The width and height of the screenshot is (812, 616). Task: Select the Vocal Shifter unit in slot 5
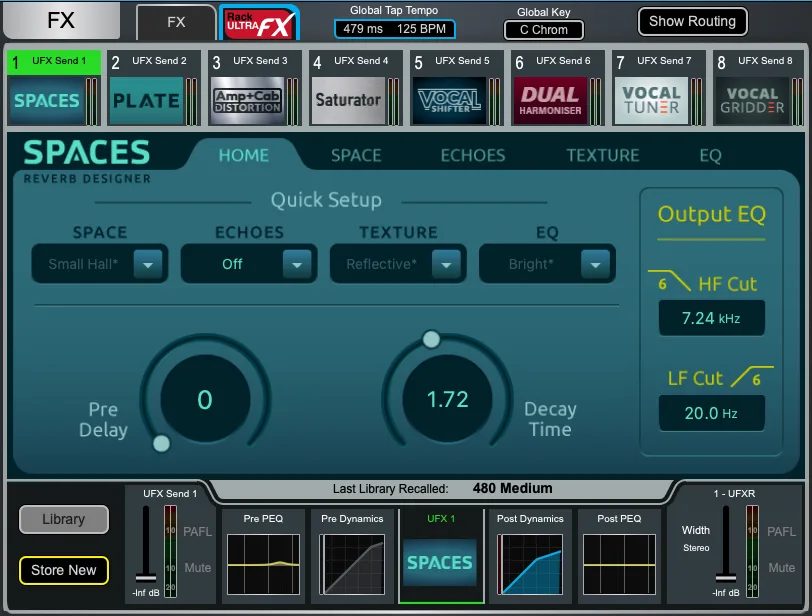(x=450, y=100)
